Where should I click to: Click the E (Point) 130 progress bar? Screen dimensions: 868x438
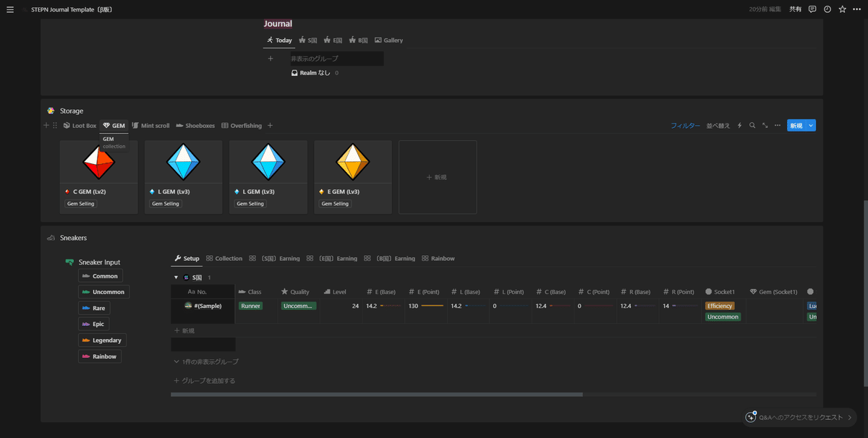(x=433, y=306)
